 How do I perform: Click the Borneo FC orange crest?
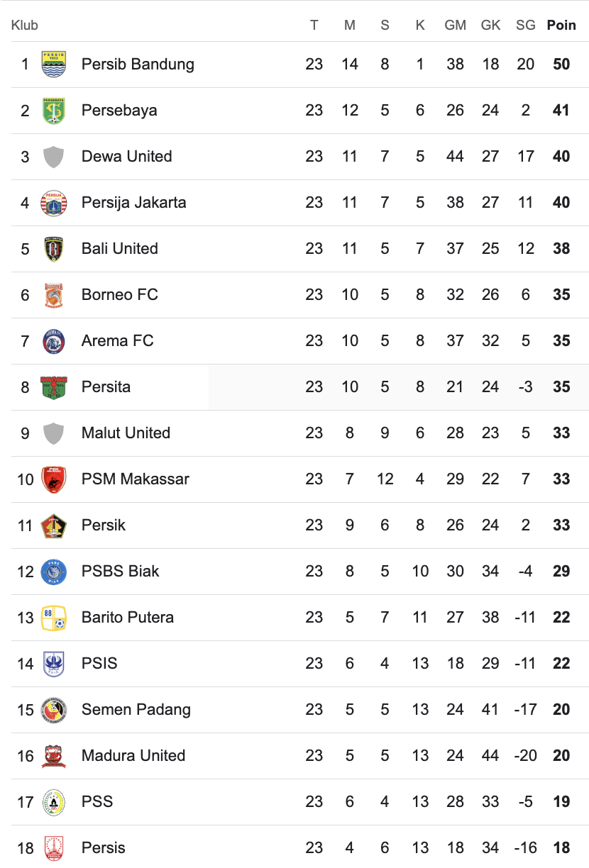pyautogui.click(x=54, y=295)
